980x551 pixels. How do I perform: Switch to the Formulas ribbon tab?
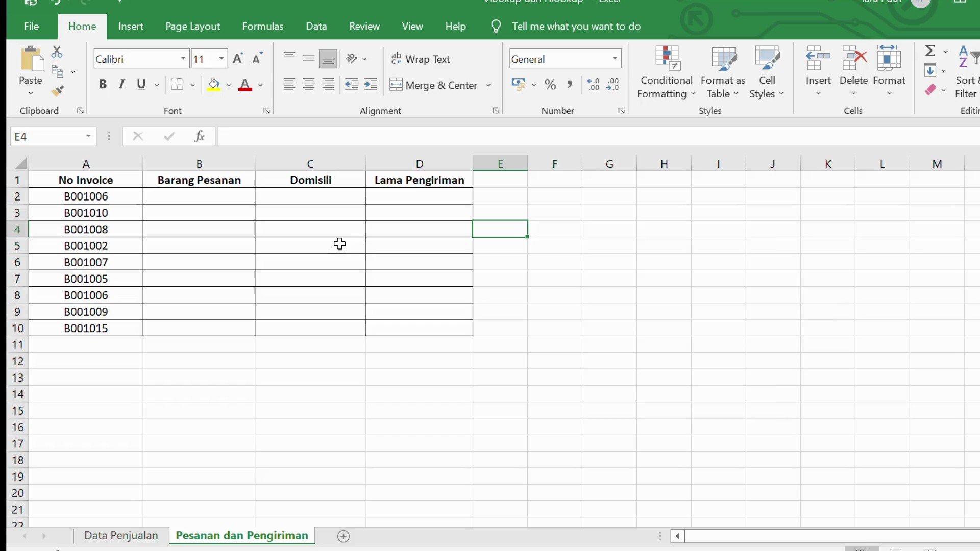pos(262,26)
